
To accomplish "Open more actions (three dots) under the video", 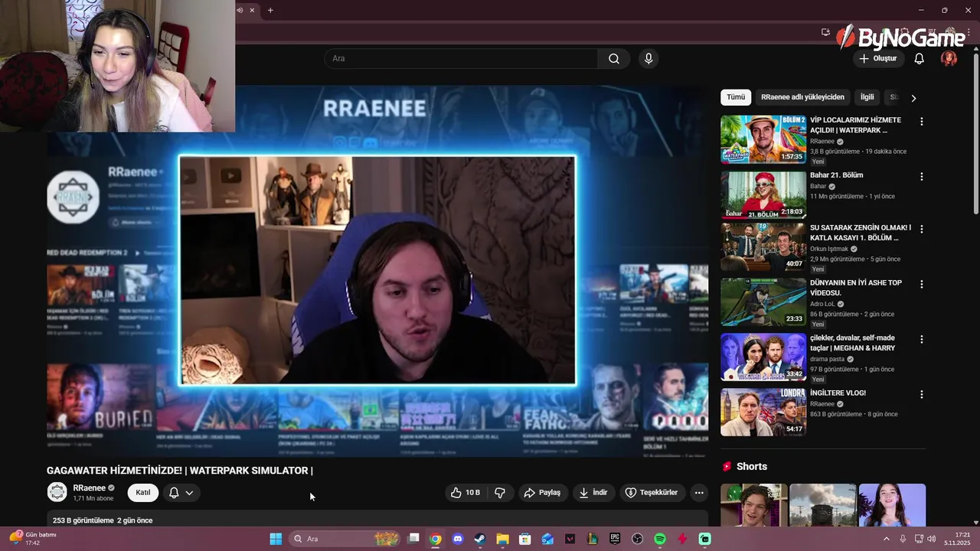I will [699, 493].
